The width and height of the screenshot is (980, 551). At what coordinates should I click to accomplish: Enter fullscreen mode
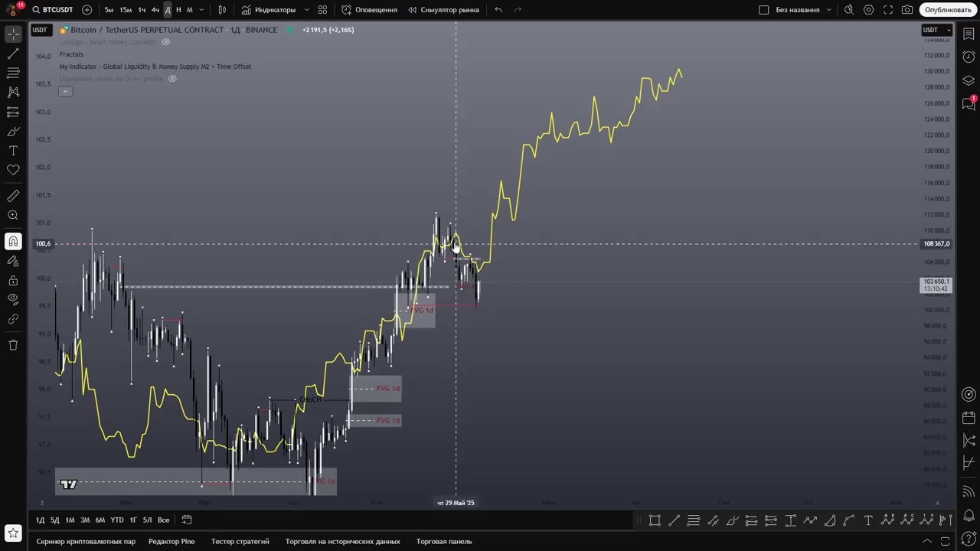[x=888, y=10]
